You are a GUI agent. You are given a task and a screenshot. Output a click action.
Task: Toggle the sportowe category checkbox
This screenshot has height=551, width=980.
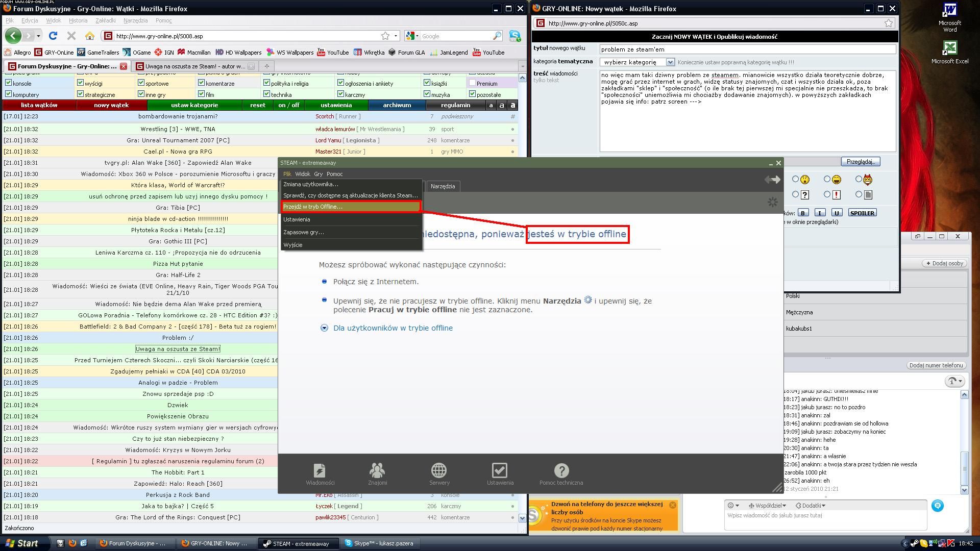141,83
